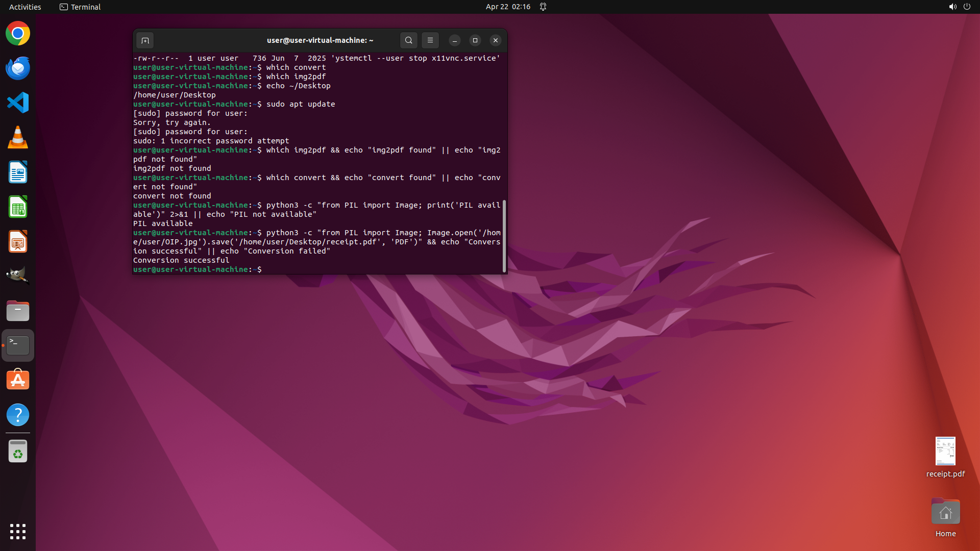Click the terminal search icon
This screenshot has height=551, width=980.
click(408, 40)
